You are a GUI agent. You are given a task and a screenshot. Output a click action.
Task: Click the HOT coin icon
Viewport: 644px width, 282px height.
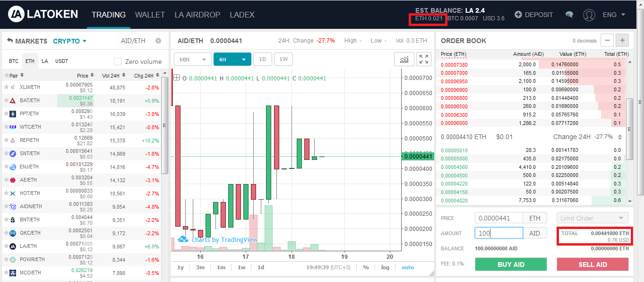[x=13, y=193]
